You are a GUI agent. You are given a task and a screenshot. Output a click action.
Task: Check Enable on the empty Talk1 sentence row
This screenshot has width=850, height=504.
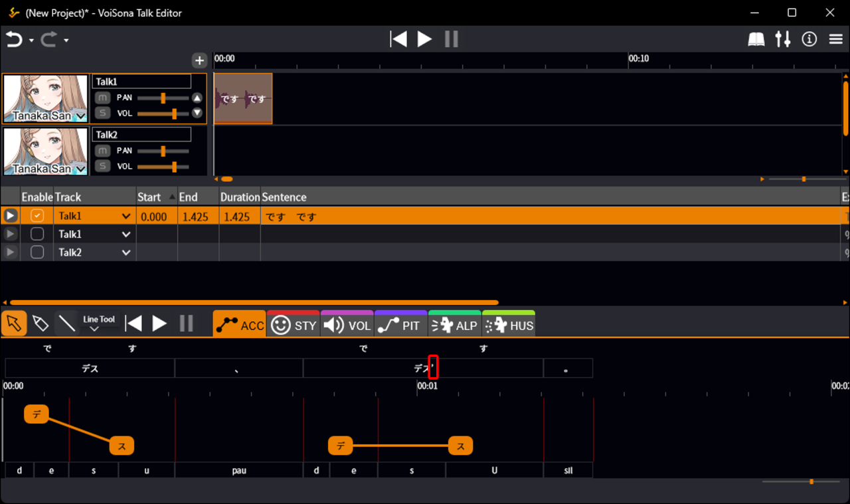click(x=37, y=234)
